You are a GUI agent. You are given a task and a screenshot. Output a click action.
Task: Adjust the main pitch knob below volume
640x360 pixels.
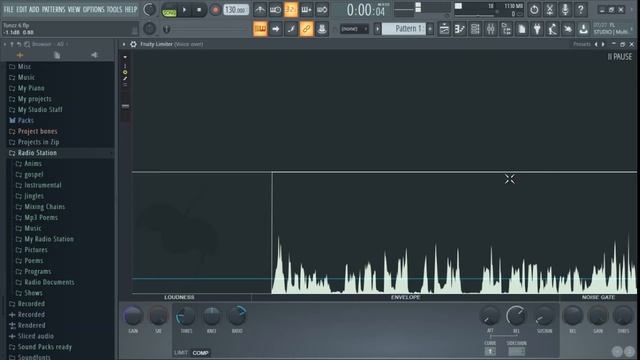pyautogui.click(x=149, y=29)
